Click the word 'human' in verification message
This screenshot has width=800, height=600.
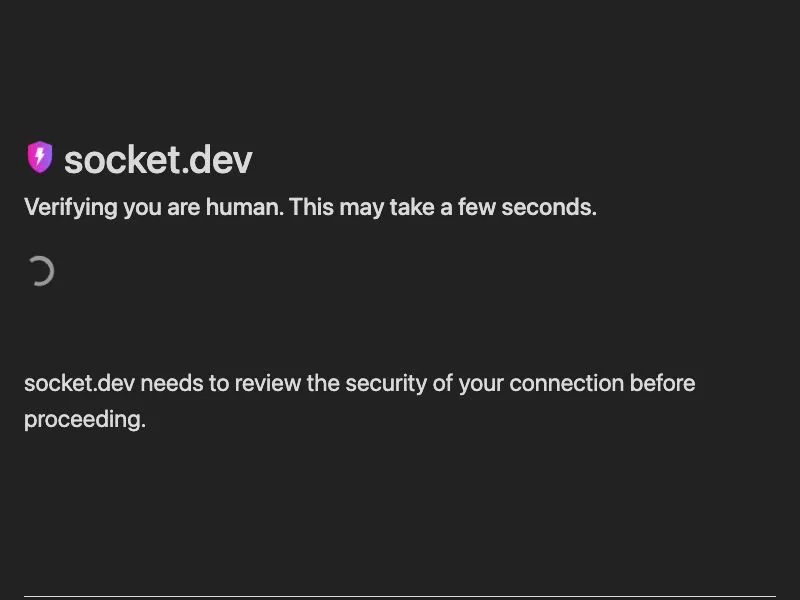point(244,207)
